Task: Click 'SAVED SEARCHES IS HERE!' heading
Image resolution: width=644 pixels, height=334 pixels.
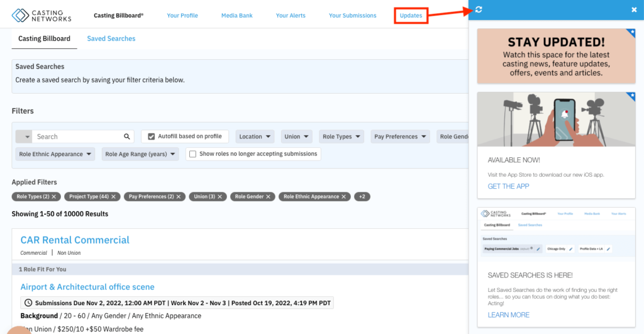Action: tap(530, 276)
